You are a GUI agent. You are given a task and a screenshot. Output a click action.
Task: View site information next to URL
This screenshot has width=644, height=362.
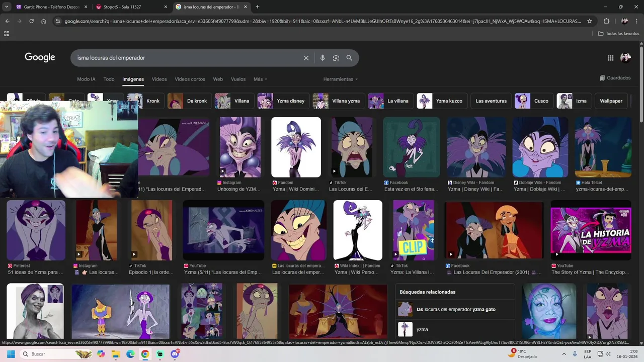(58, 21)
